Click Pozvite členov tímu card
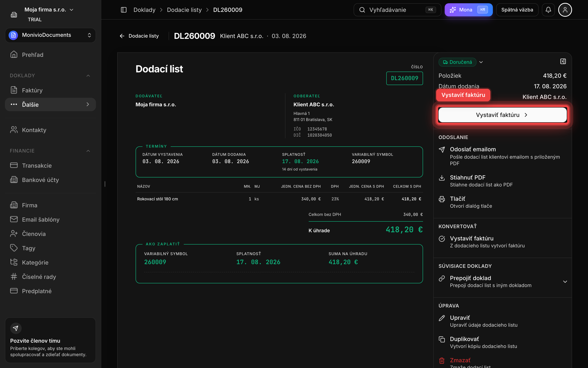The image size is (588, 368). (x=50, y=340)
